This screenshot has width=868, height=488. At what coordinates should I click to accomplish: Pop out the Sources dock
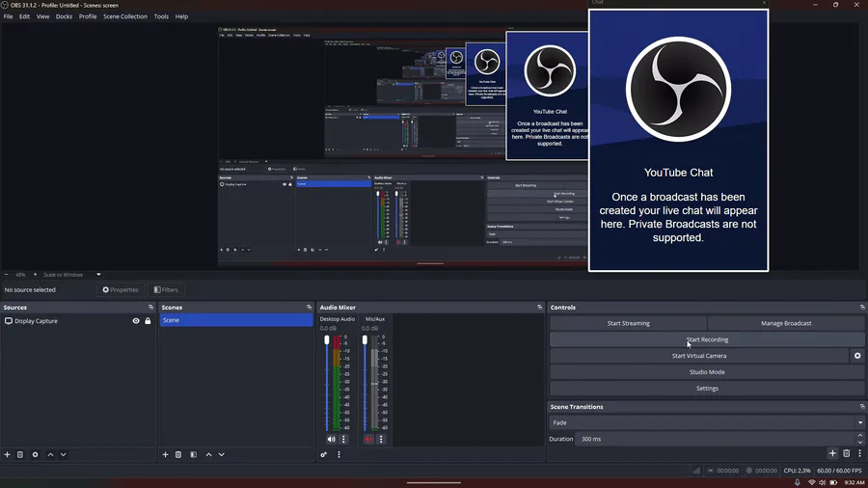[150, 307]
